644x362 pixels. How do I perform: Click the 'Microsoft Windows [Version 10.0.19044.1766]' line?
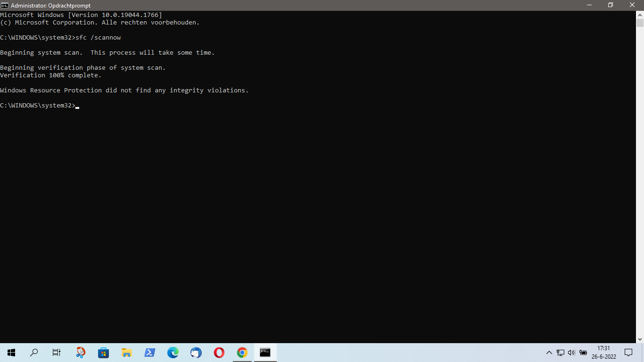[x=81, y=15]
